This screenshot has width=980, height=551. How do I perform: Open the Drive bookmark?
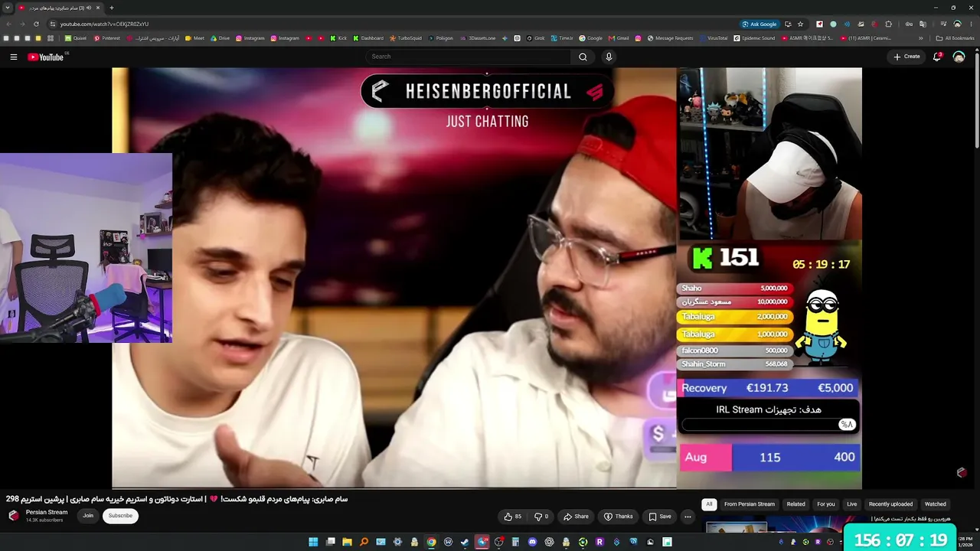[x=220, y=38]
